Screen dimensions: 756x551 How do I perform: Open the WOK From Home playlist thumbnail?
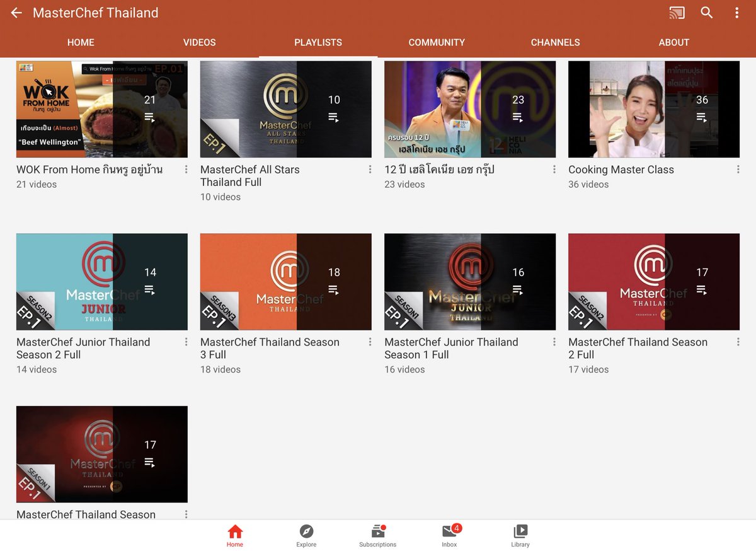tap(102, 109)
